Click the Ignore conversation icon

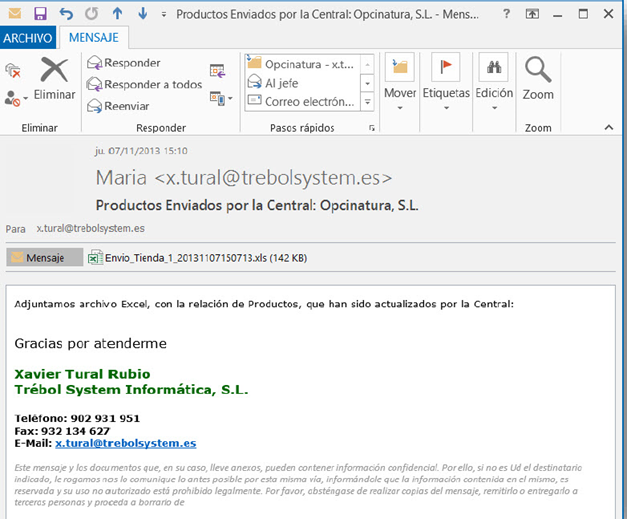[13, 71]
